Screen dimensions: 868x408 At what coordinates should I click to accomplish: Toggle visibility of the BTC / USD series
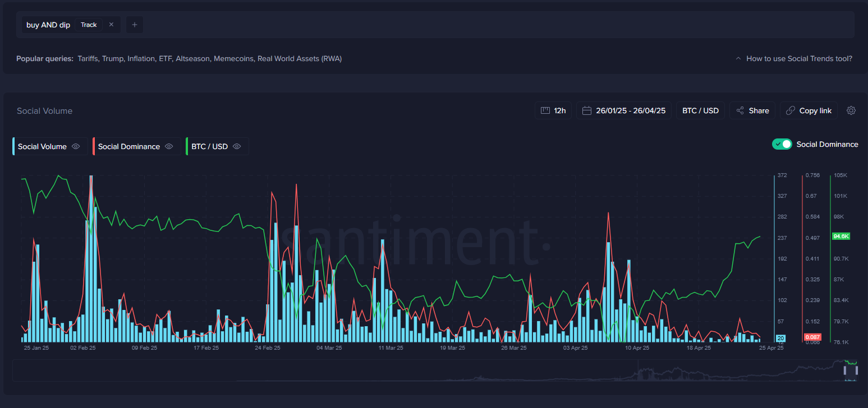[x=236, y=146]
